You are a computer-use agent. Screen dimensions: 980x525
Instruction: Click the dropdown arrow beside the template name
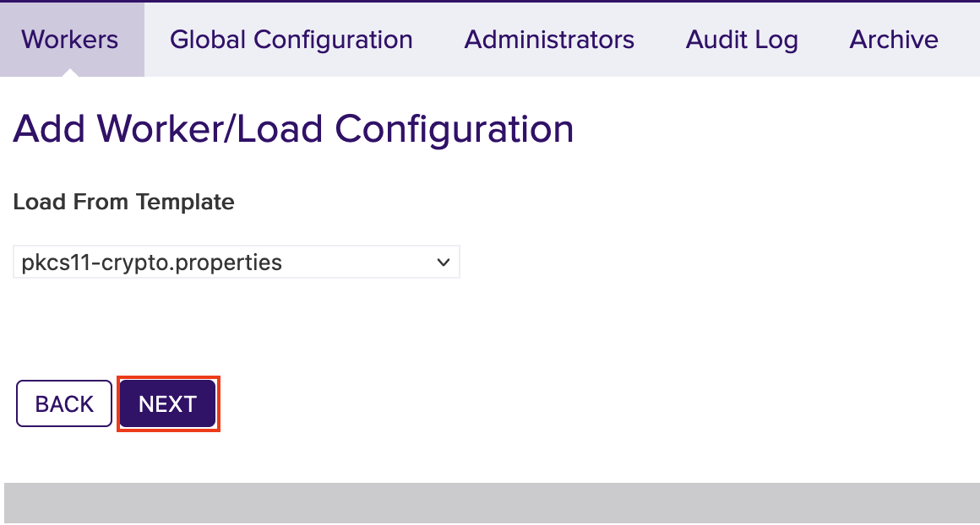[443, 262]
